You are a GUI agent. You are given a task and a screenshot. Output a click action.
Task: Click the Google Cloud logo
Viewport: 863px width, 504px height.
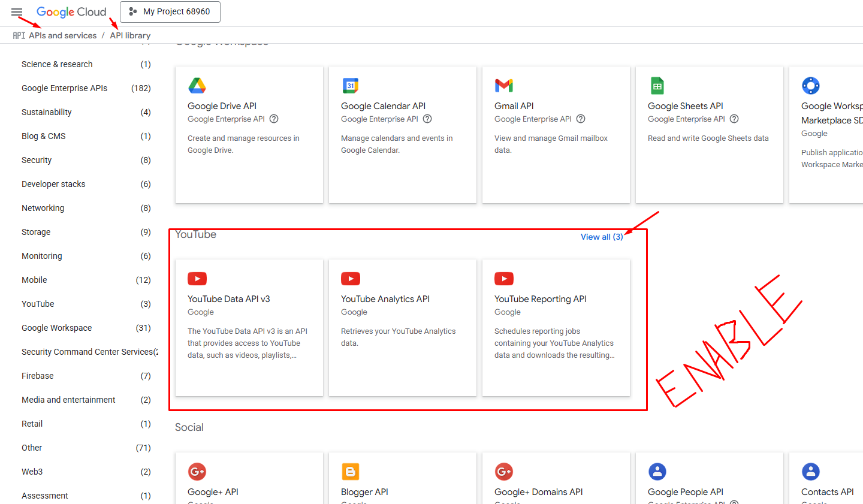[x=71, y=12]
